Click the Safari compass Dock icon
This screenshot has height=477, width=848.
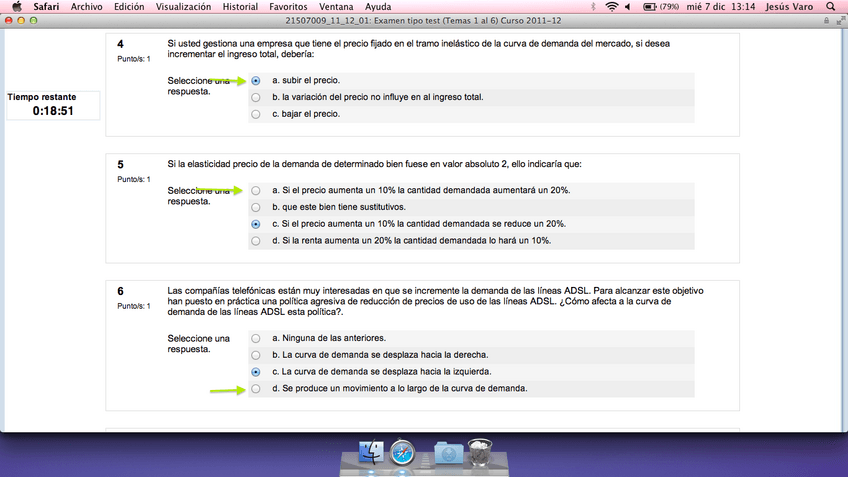pyautogui.click(x=404, y=453)
